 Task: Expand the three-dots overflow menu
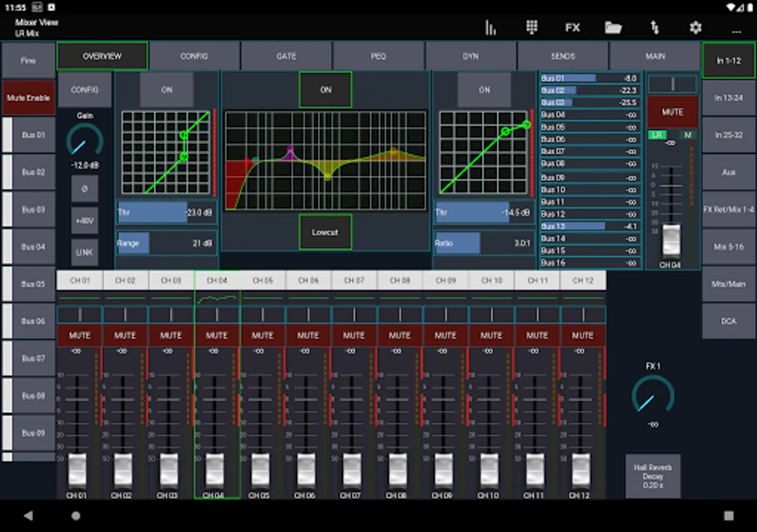pyautogui.click(x=736, y=29)
